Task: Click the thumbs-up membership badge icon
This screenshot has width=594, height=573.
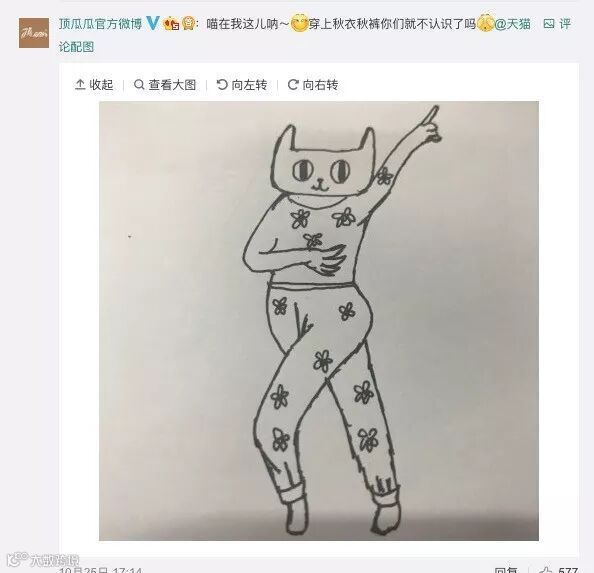Action: [171, 24]
